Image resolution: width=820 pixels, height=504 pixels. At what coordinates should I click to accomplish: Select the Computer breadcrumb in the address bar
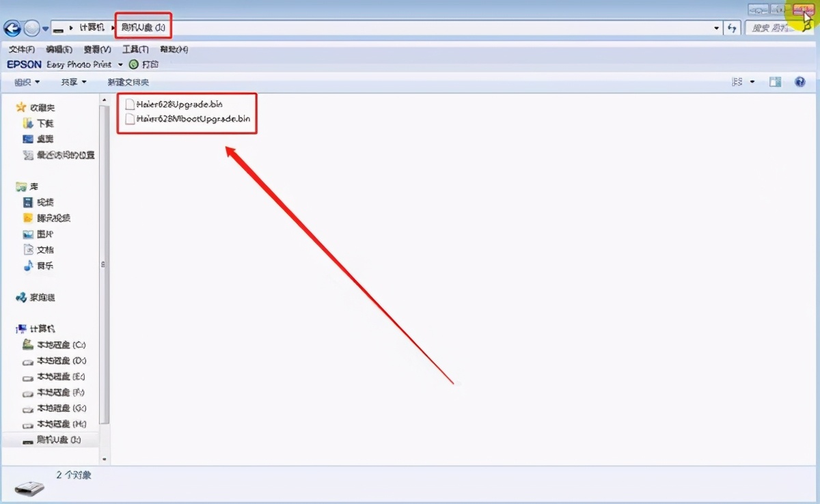pos(92,27)
